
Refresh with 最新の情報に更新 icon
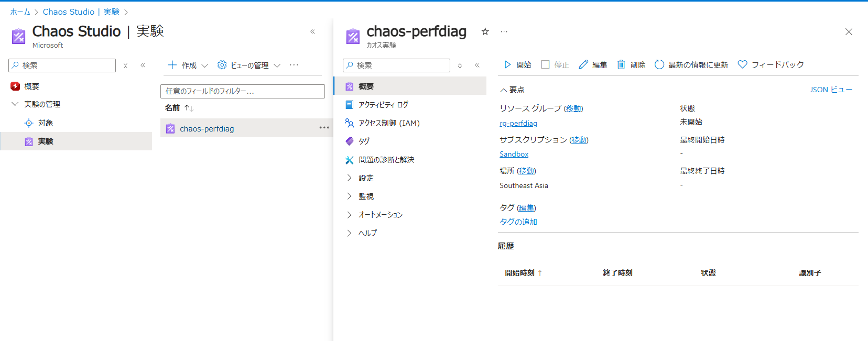click(x=659, y=64)
